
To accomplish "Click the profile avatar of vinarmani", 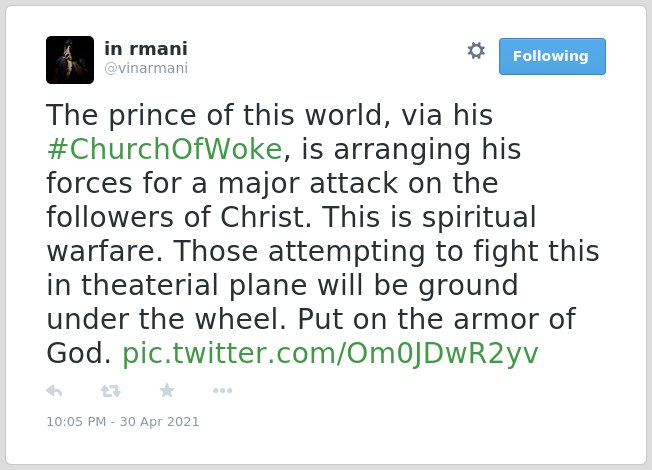I will [70, 60].
